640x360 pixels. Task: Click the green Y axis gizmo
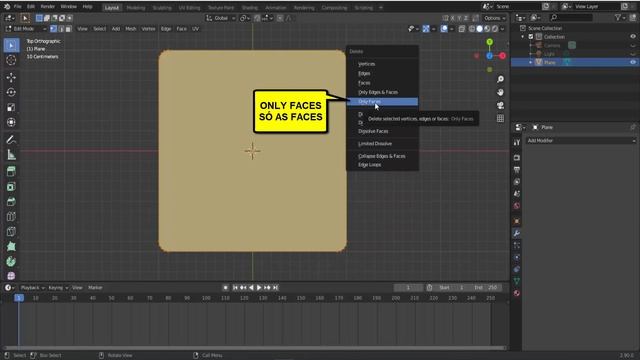(489, 42)
